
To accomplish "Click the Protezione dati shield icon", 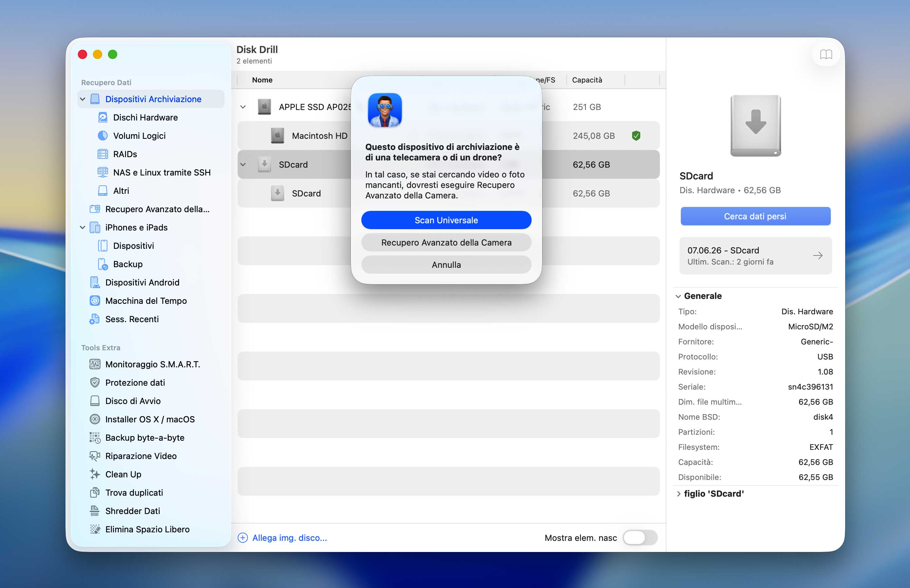I will 95,382.
